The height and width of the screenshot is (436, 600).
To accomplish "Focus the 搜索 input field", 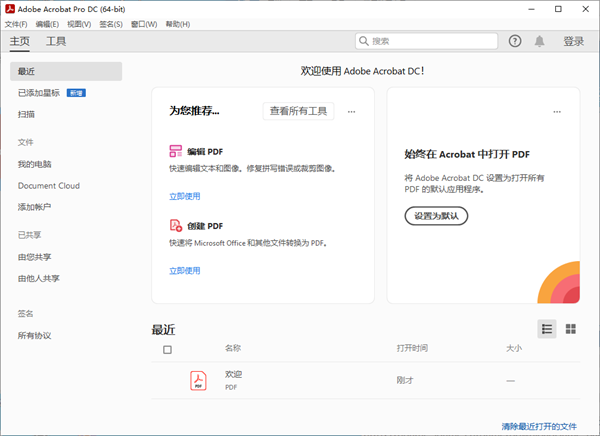I will (x=426, y=41).
